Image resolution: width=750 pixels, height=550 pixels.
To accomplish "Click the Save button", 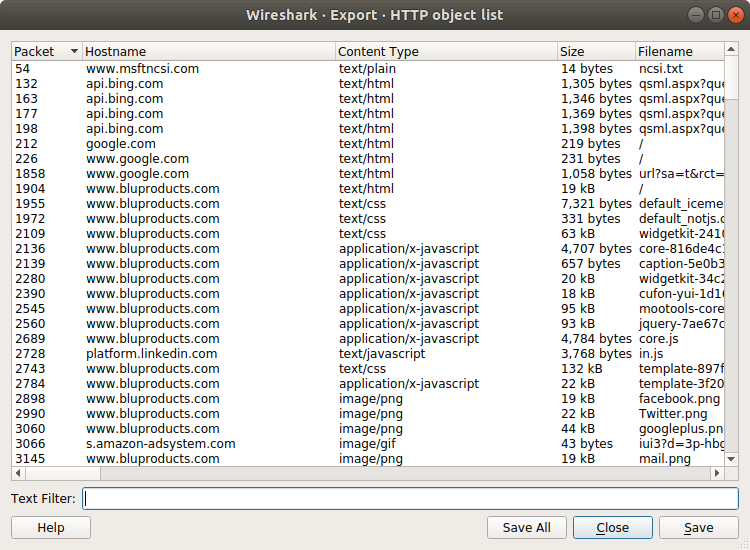I will 698,528.
